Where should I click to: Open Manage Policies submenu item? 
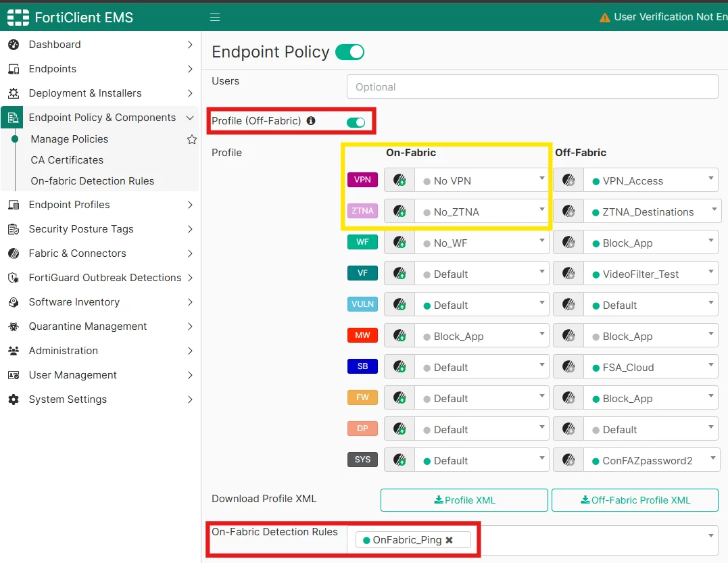tap(69, 139)
